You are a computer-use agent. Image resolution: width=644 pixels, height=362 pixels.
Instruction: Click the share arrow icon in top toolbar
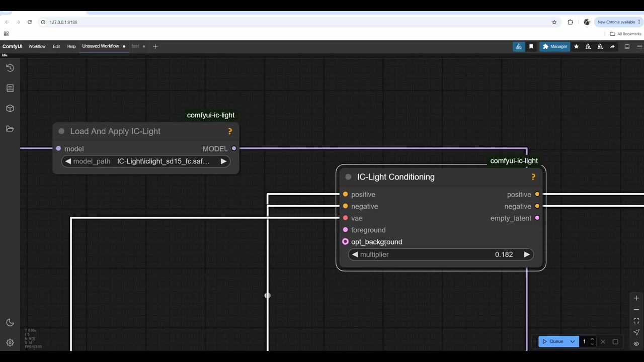coord(612,47)
